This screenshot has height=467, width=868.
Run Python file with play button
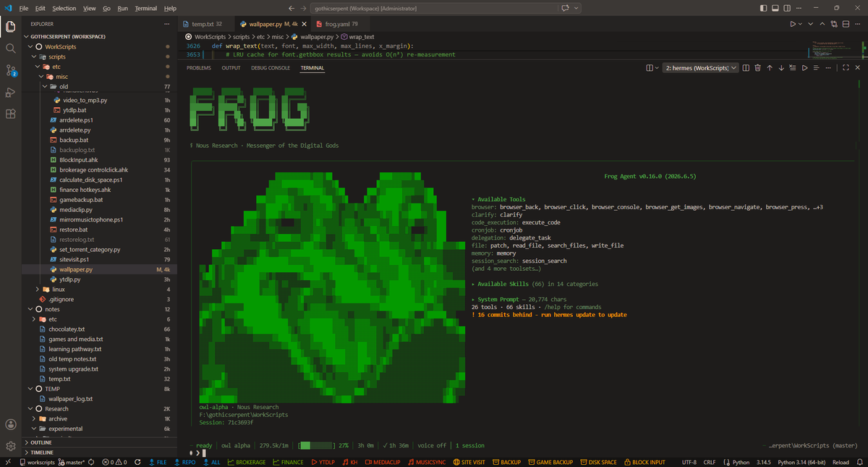pos(793,24)
